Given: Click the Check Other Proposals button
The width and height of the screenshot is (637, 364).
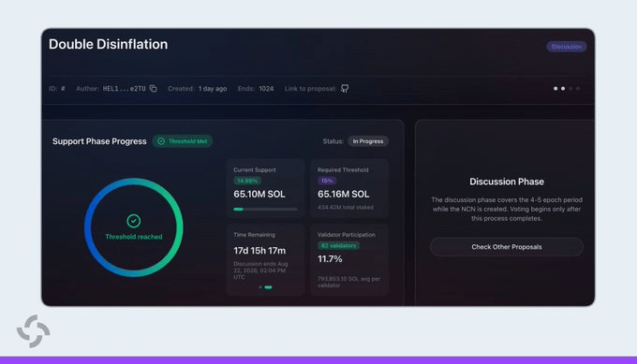Looking at the screenshot, I should [x=507, y=247].
